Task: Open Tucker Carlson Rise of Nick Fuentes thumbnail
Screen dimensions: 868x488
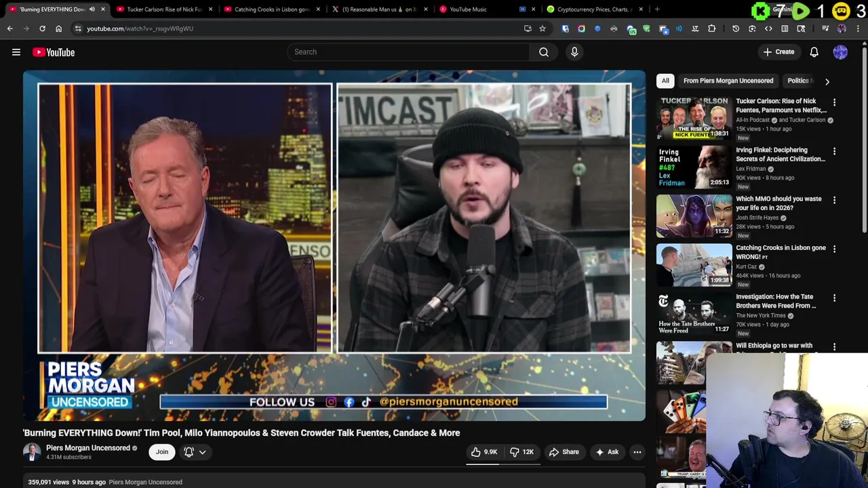Action: click(x=694, y=118)
